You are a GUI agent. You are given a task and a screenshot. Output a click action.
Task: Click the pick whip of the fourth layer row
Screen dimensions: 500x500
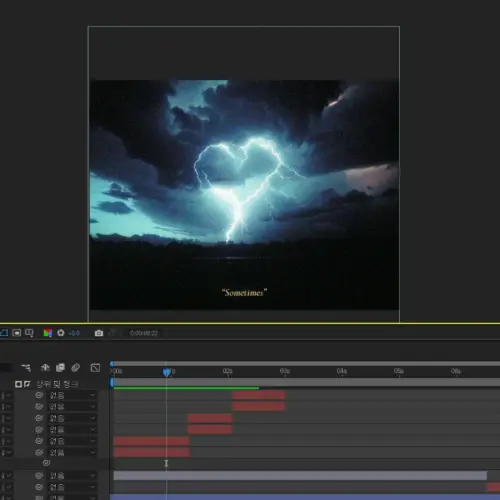click(x=39, y=429)
